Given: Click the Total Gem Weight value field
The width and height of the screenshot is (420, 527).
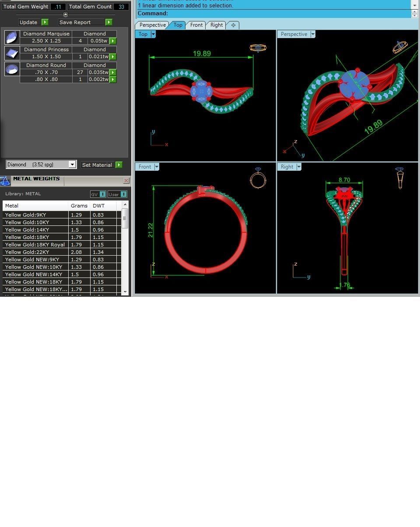Looking at the screenshot, I should click(58, 7).
